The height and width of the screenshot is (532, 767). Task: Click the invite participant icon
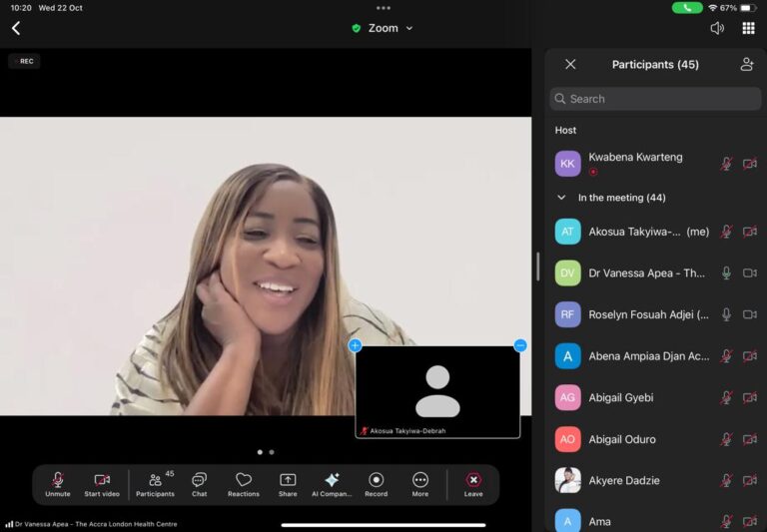pyautogui.click(x=746, y=64)
